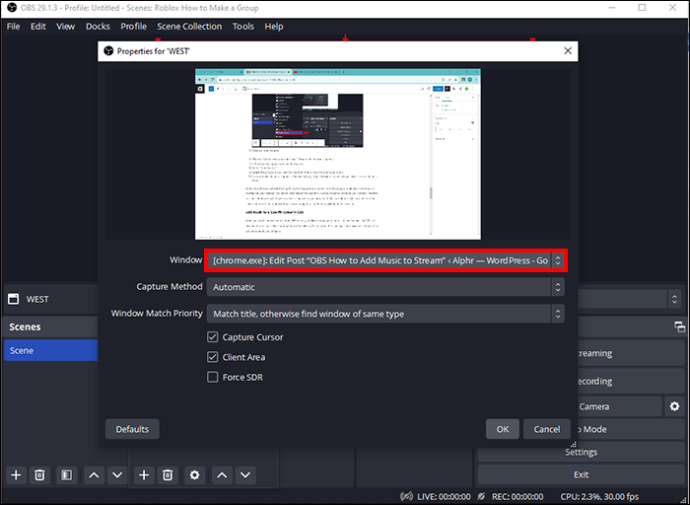
Task: Click dropdown arrows right of the Properties dialog
Action: [x=674, y=299]
